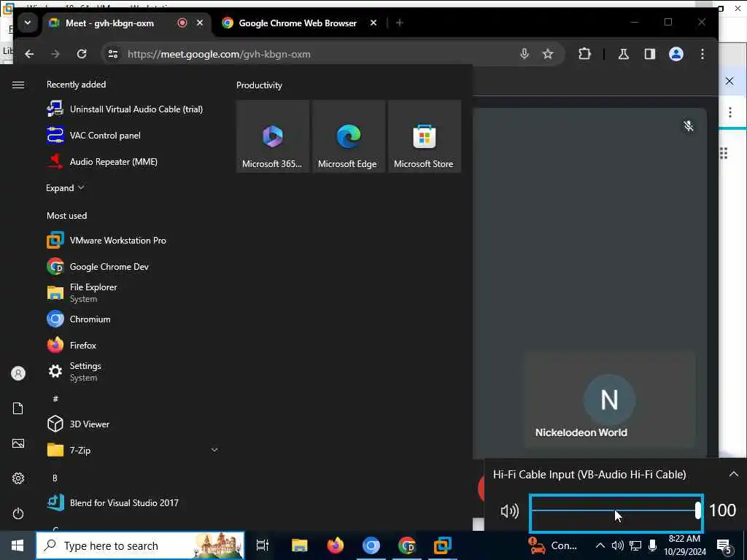Open the Chrome extensions puzzle icon

pyautogui.click(x=584, y=54)
